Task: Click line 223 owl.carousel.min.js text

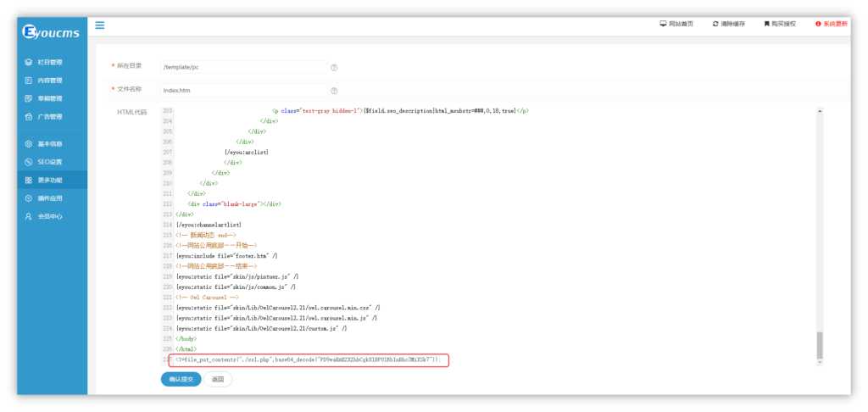Action: tap(276, 318)
